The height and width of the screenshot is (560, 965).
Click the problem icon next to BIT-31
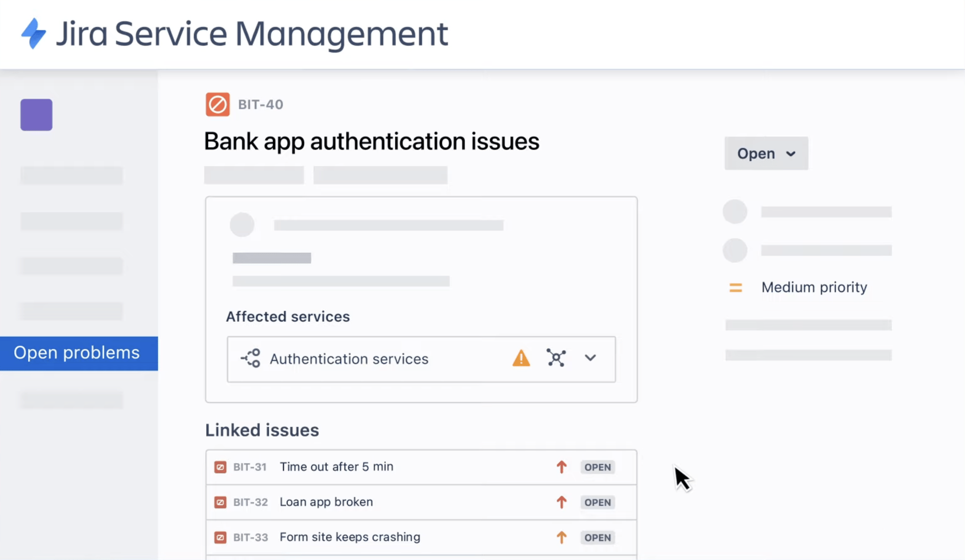point(220,467)
